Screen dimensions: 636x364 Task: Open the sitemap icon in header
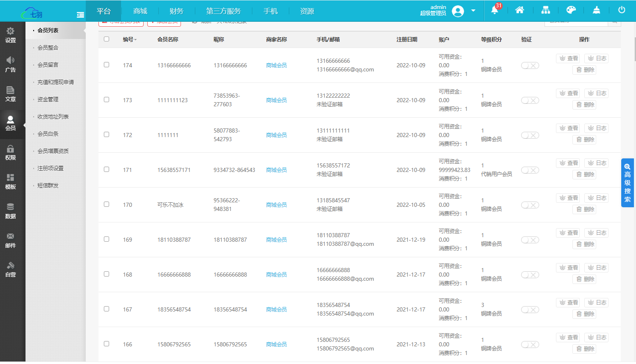(545, 10)
